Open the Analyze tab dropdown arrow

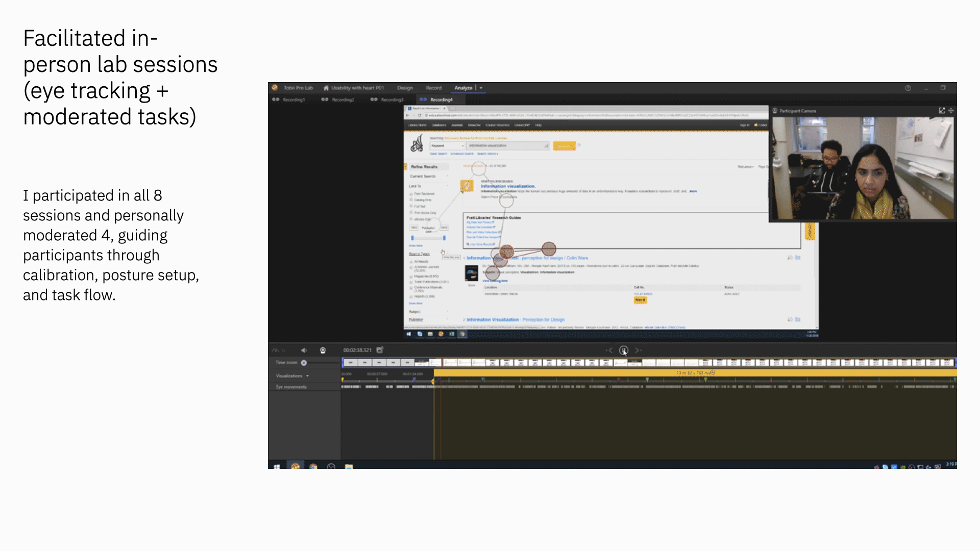coord(481,88)
